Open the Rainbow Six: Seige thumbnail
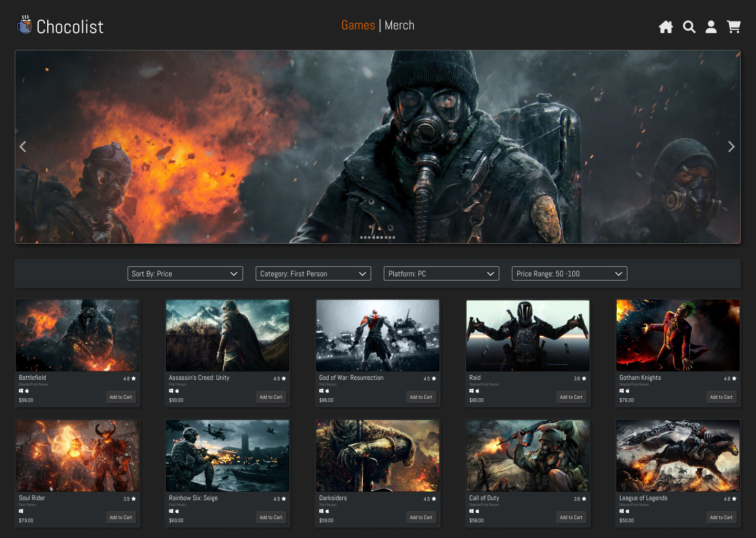This screenshot has width=756, height=538. (x=228, y=456)
